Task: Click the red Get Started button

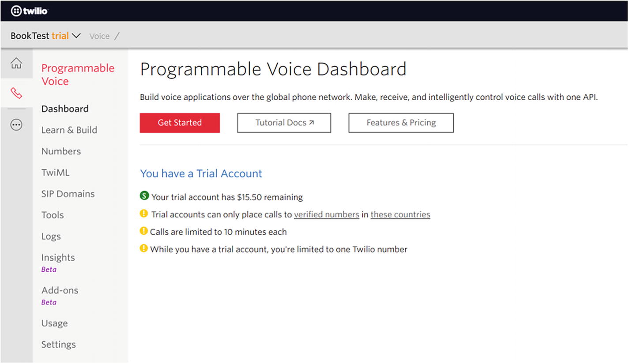Action: click(x=180, y=123)
